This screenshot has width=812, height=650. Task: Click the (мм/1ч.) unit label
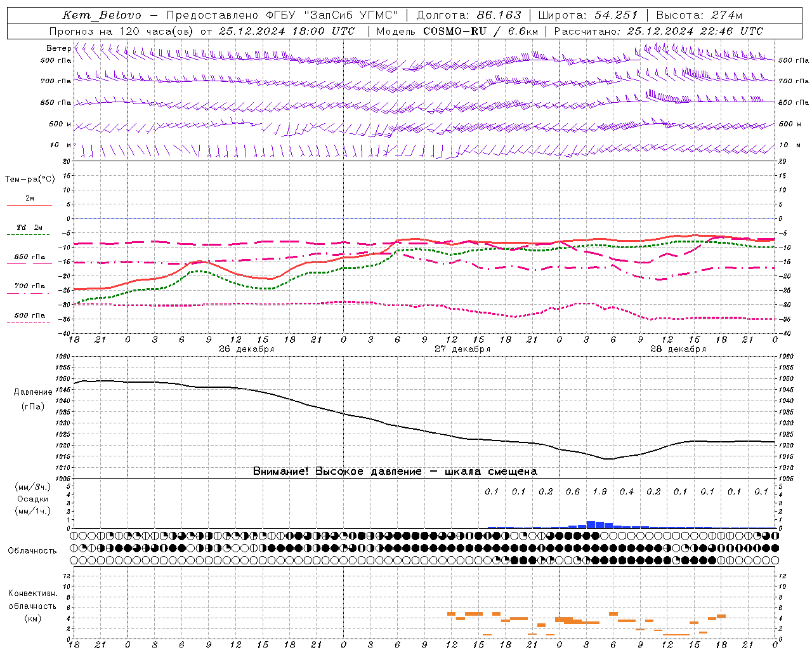pos(32,511)
